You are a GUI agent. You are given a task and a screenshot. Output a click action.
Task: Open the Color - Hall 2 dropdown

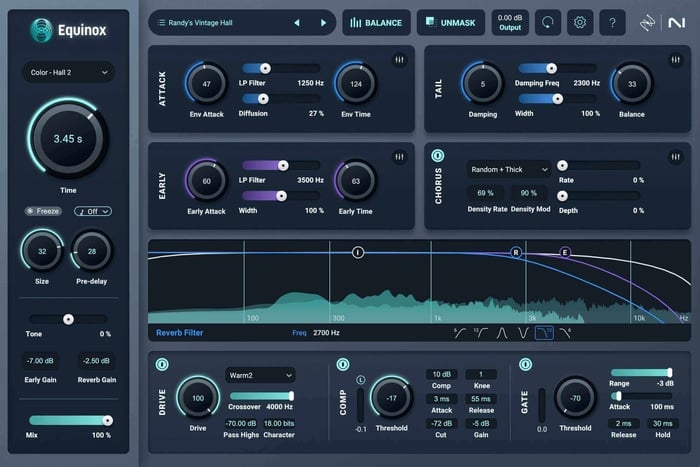[68, 72]
